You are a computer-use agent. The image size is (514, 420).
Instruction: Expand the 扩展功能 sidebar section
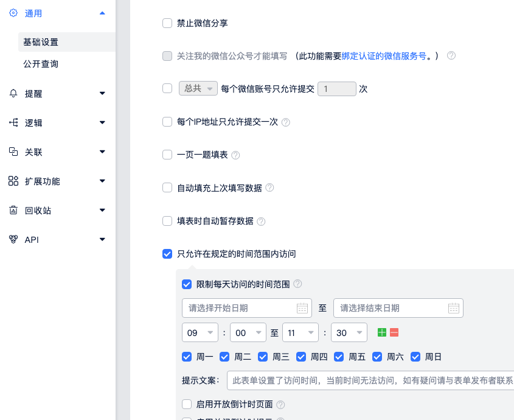click(x=57, y=181)
